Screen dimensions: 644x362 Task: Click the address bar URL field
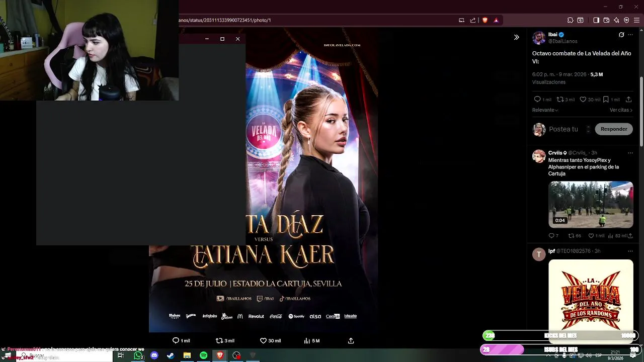coord(317,20)
